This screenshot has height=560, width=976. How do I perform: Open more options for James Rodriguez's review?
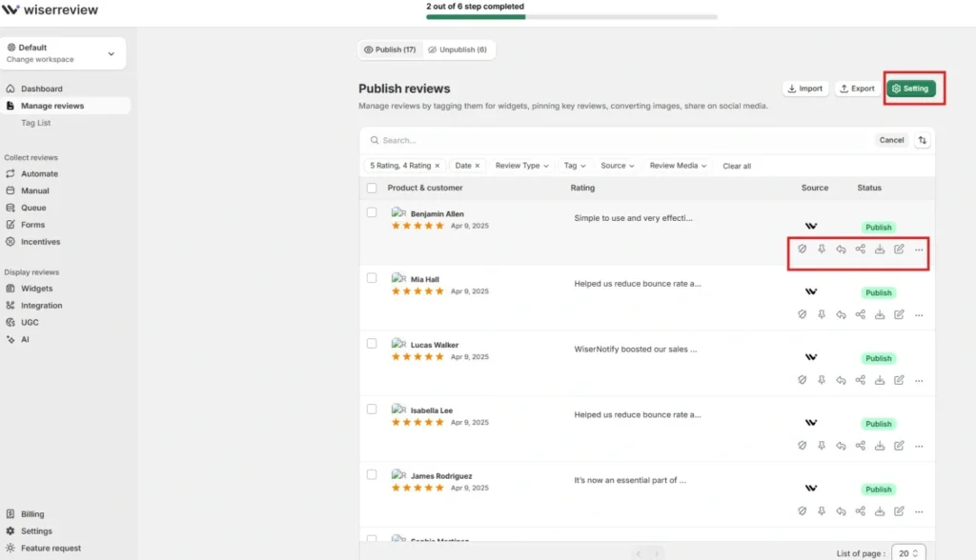919,511
